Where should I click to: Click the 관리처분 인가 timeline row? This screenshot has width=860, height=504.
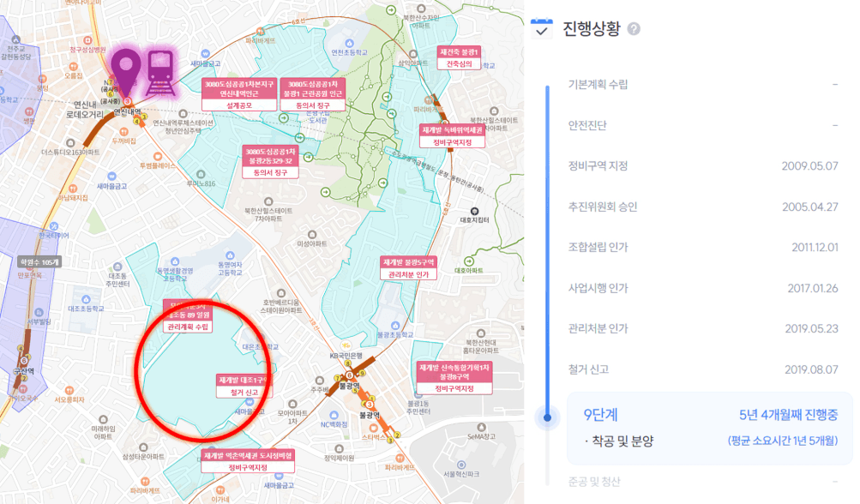pyautogui.click(x=702, y=328)
